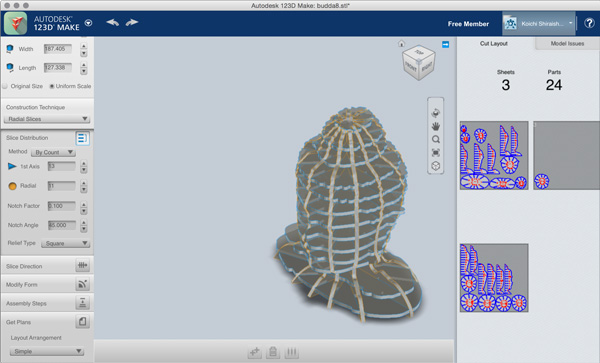
Task: Select the Original Size radio button
Action: [5, 86]
